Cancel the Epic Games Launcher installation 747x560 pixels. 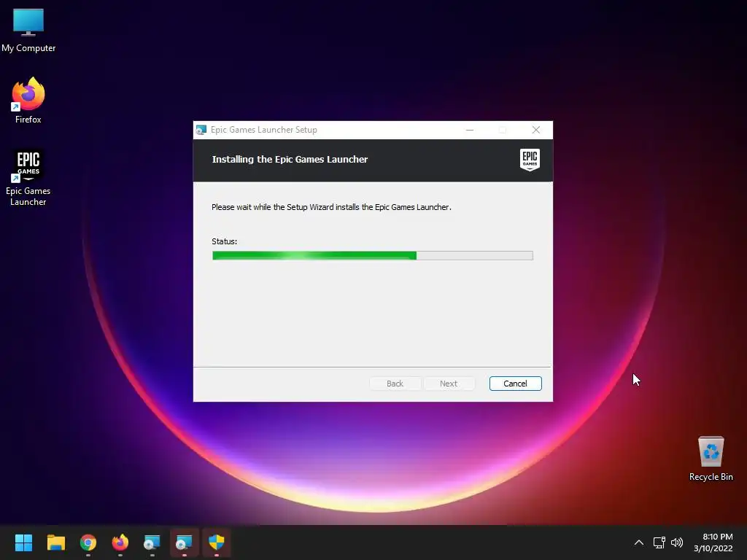click(x=515, y=384)
